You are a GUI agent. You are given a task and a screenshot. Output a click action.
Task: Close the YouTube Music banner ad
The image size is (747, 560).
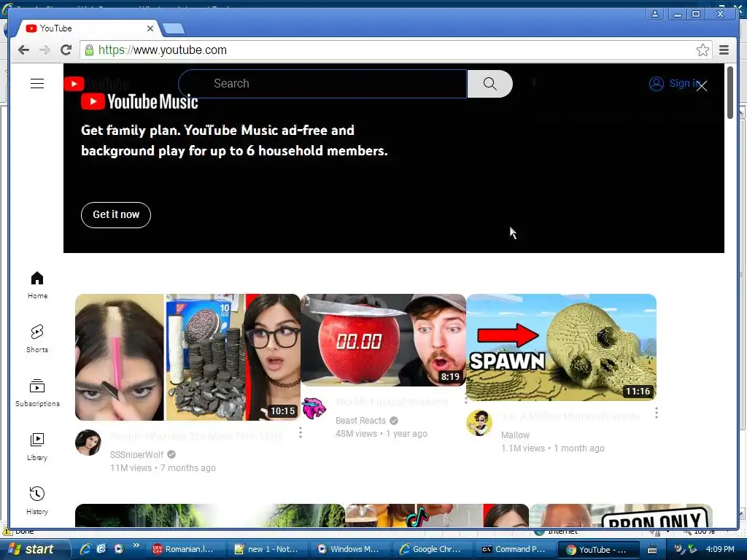point(701,86)
